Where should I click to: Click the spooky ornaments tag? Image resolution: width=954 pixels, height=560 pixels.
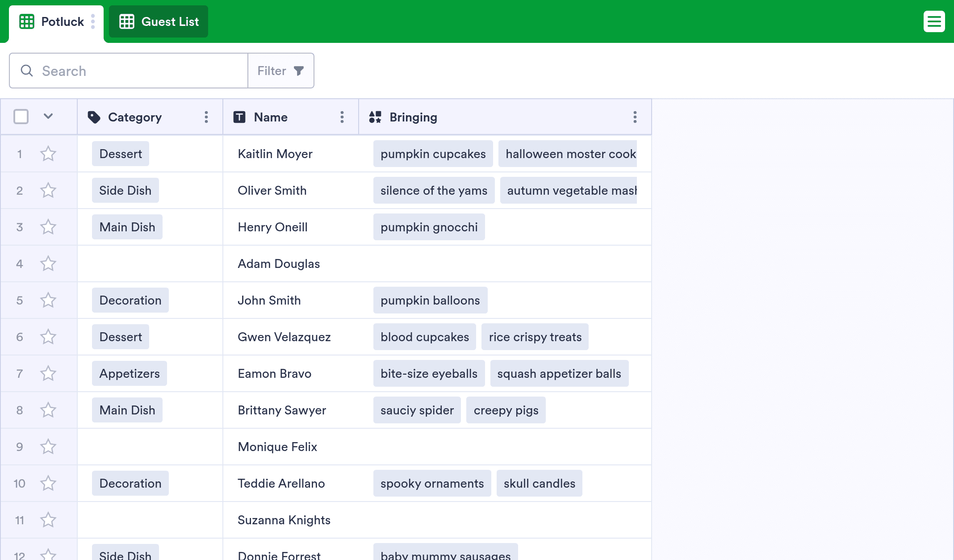[432, 483]
